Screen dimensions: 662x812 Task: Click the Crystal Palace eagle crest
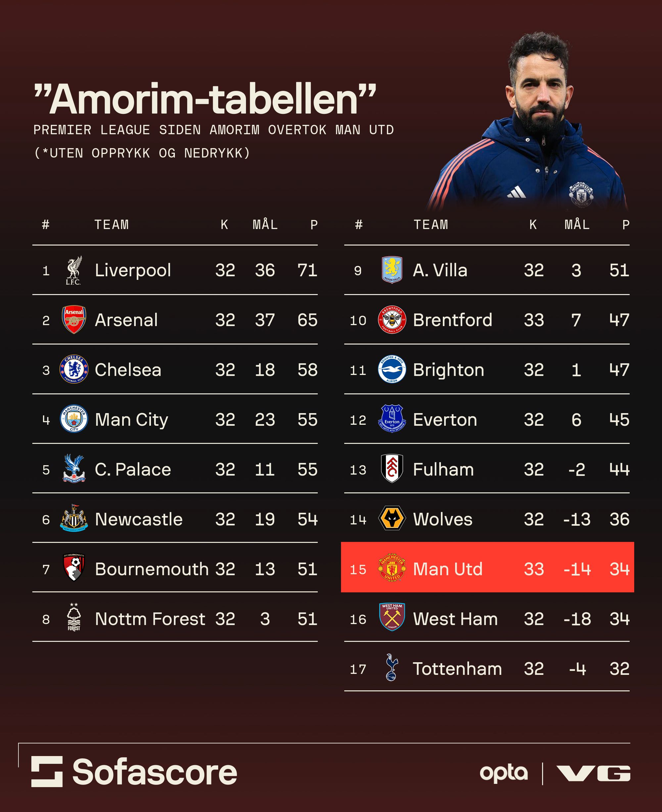(x=73, y=468)
